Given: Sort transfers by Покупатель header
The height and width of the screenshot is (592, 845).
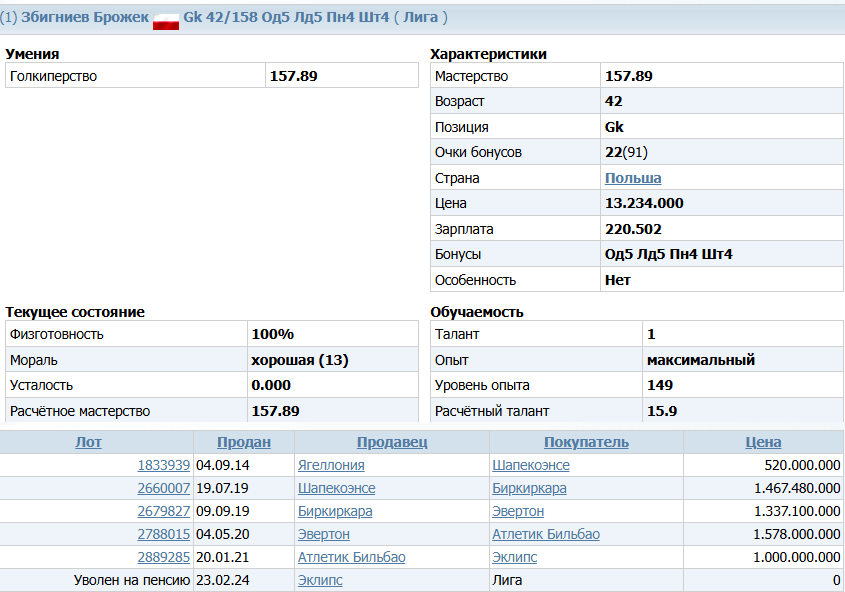Looking at the screenshot, I should coord(586,442).
